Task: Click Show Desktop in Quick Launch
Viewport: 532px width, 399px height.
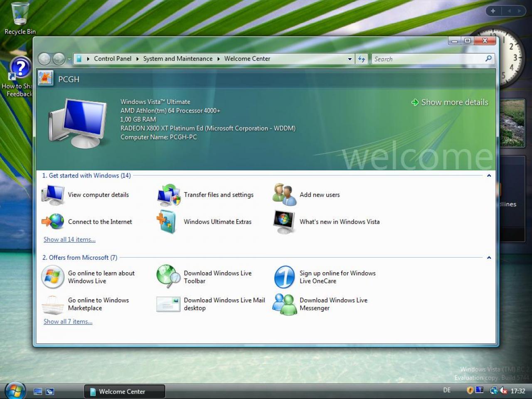Action: [x=38, y=391]
